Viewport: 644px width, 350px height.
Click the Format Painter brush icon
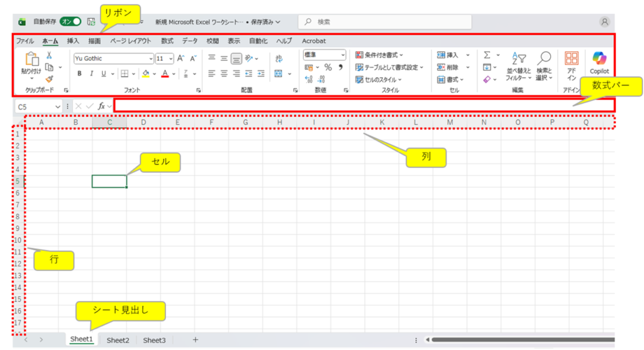pyautogui.click(x=49, y=79)
